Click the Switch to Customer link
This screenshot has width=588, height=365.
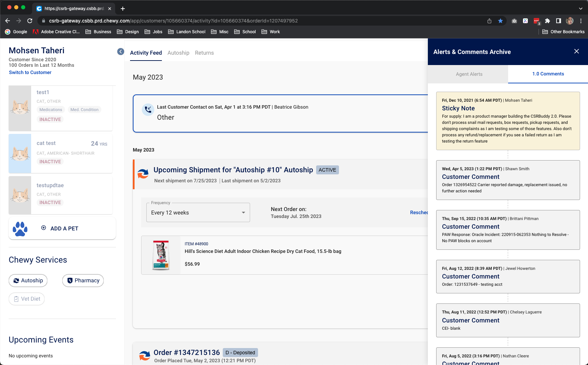tap(30, 72)
